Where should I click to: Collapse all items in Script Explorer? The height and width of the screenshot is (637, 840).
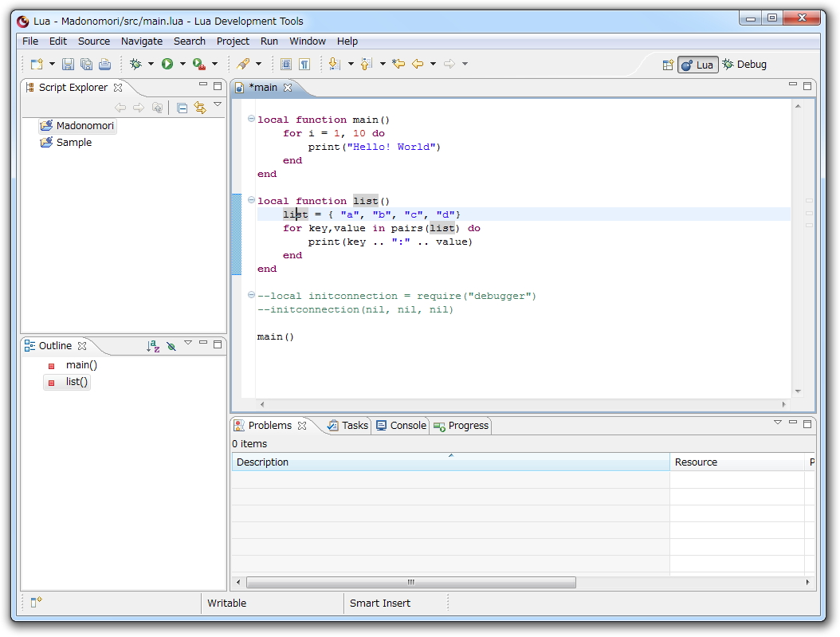tap(181, 108)
